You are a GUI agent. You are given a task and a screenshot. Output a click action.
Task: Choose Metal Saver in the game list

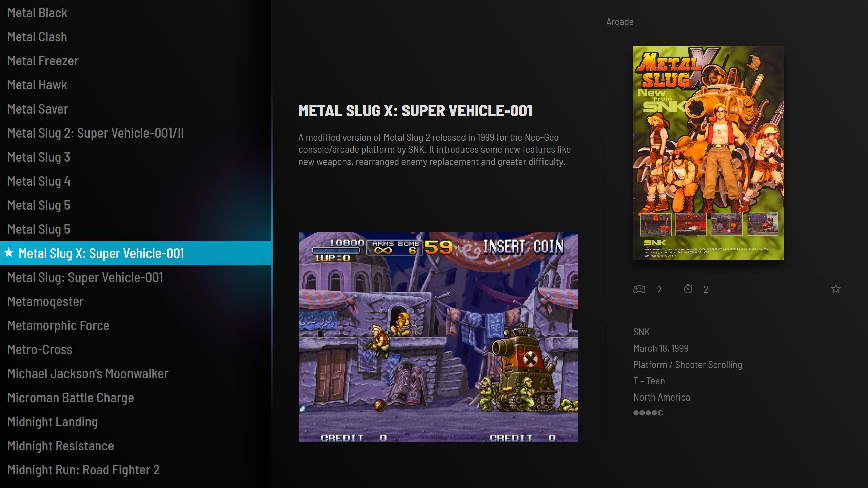click(136, 109)
